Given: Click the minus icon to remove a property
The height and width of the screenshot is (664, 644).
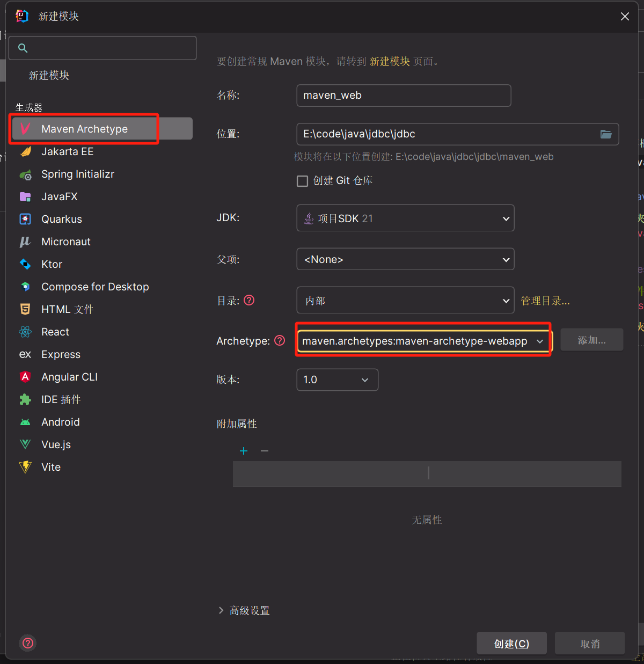Looking at the screenshot, I should point(265,451).
